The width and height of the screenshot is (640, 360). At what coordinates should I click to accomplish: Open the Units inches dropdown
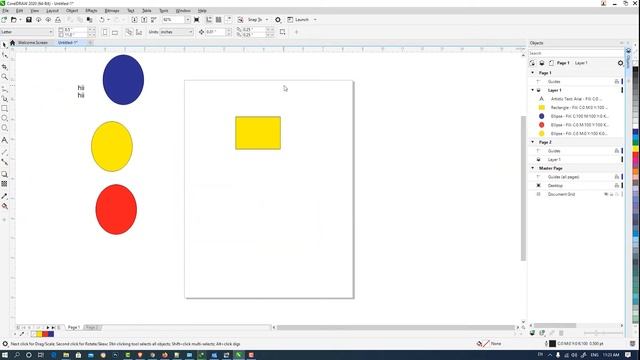[190, 32]
